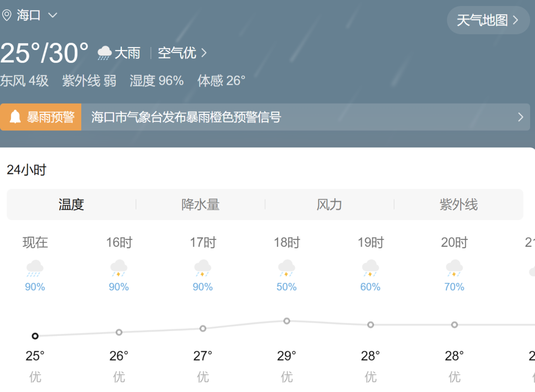Screen dimensions: 535x392
Task: Click the 体感 26° feels-like text
Action: (x=221, y=81)
